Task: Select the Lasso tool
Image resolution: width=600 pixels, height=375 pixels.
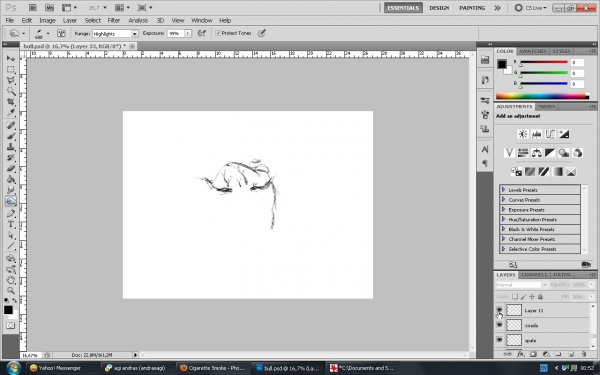Action: pyautogui.click(x=11, y=80)
